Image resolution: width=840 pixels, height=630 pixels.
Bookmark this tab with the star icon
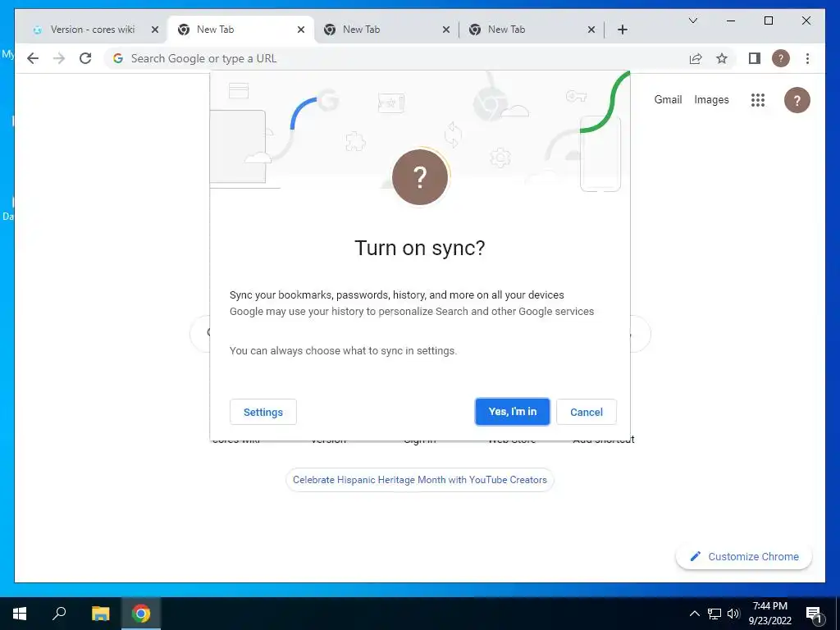coord(722,58)
